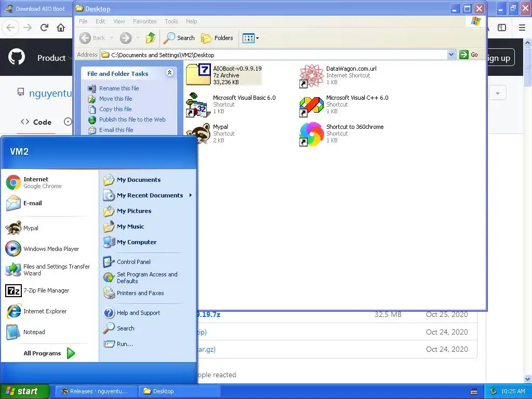Open Search from Start menu
The height and width of the screenshot is (399, 532).
[x=148, y=328]
